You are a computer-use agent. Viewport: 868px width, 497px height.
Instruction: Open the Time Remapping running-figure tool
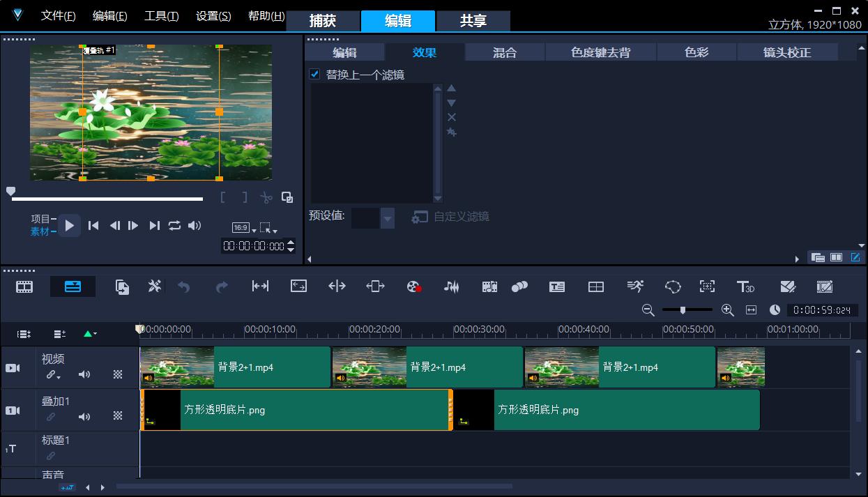(635, 286)
